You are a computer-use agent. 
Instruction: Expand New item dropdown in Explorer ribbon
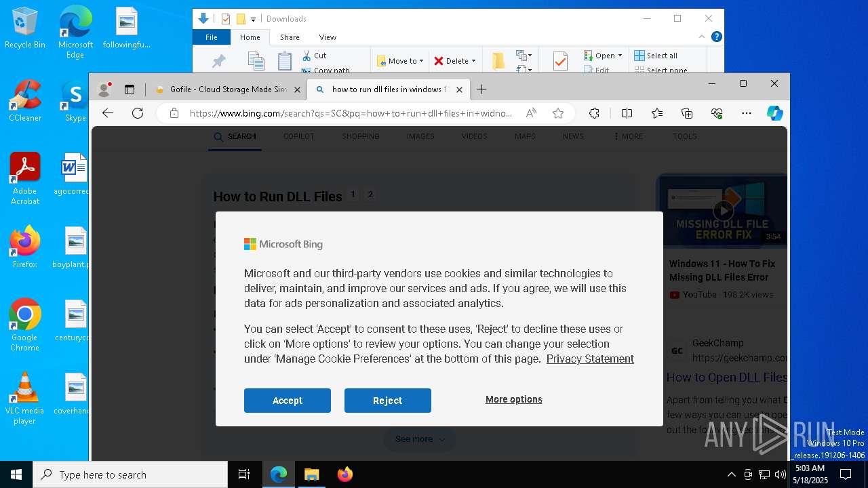(524, 56)
